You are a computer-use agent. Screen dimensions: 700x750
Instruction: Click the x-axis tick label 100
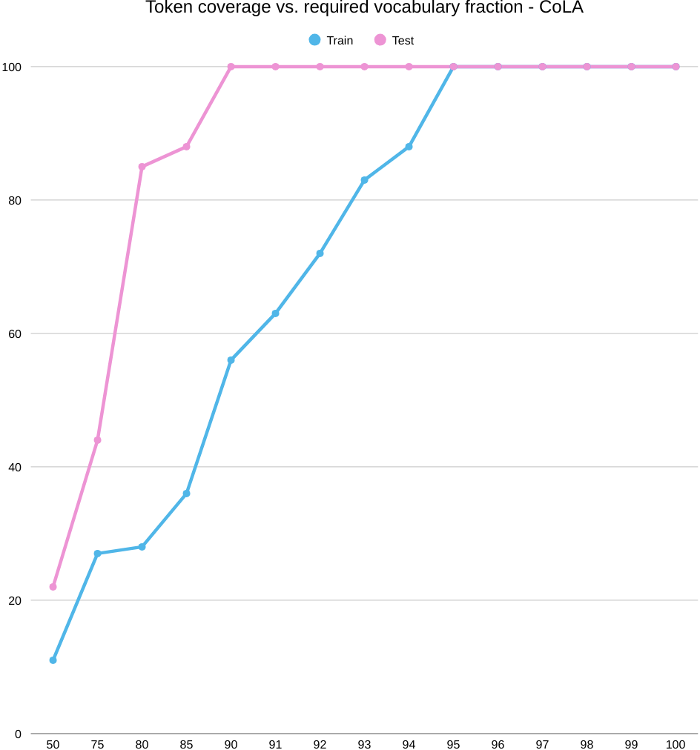pos(676,744)
